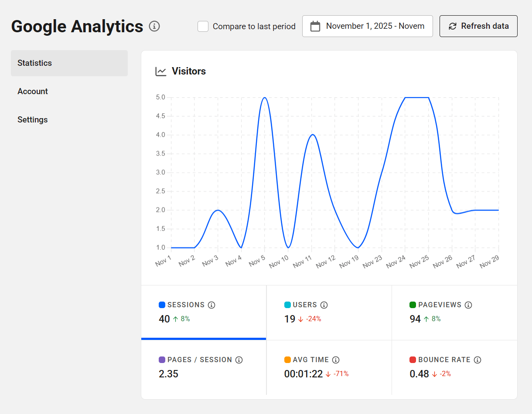Click the 5.0 y-axis label
The height and width of the screenshot is (414, 532).
point(160,98)
